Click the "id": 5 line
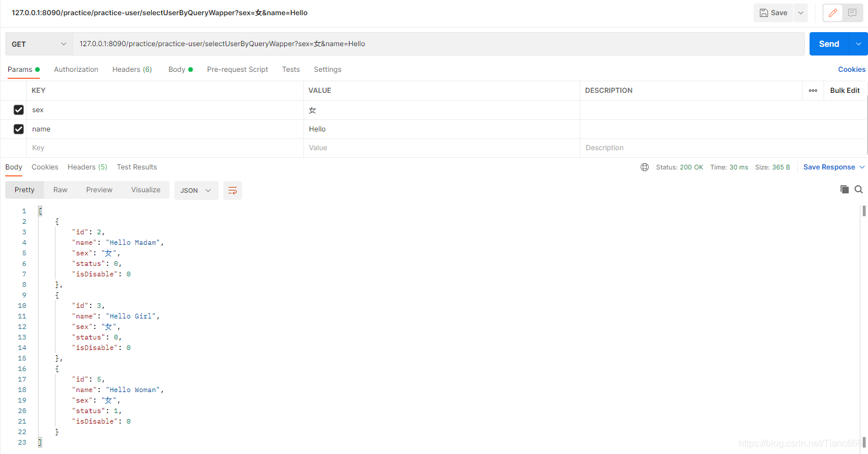Image resolution: width=868 pixels, height=454 pixels. [88, 379]
